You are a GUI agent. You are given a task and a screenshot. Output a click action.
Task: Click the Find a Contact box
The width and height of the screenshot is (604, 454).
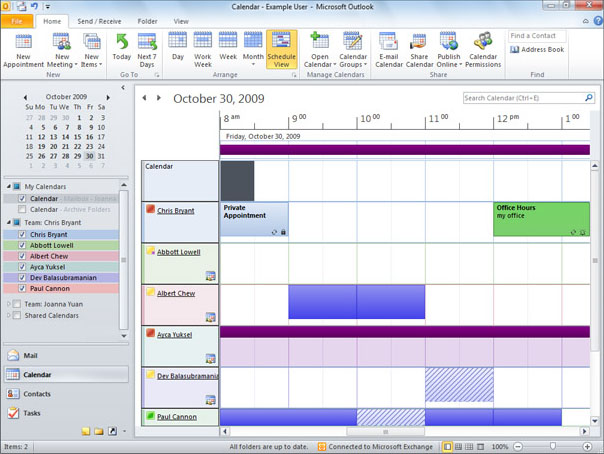[537, 36]
